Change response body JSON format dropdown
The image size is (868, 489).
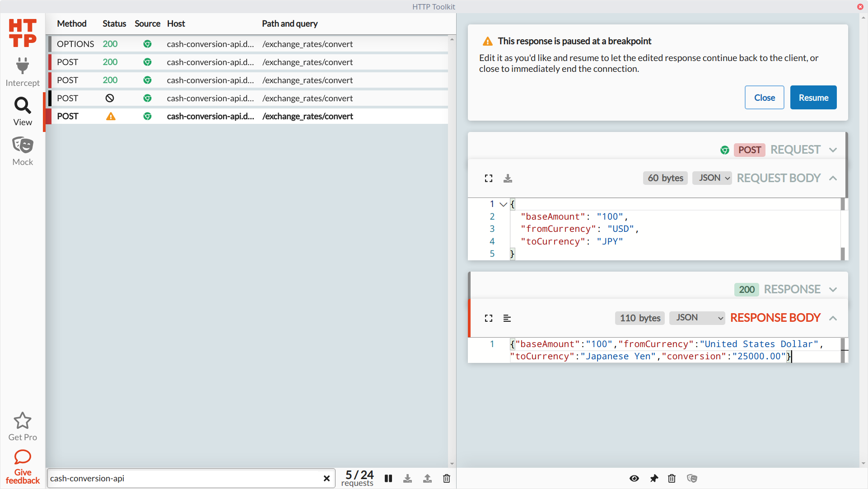click(x=697, y=318)
